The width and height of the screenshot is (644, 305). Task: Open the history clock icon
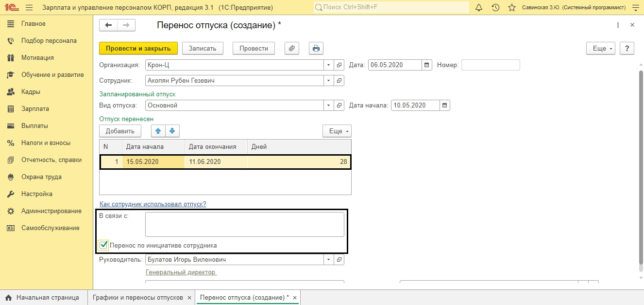tap(495, 8)
